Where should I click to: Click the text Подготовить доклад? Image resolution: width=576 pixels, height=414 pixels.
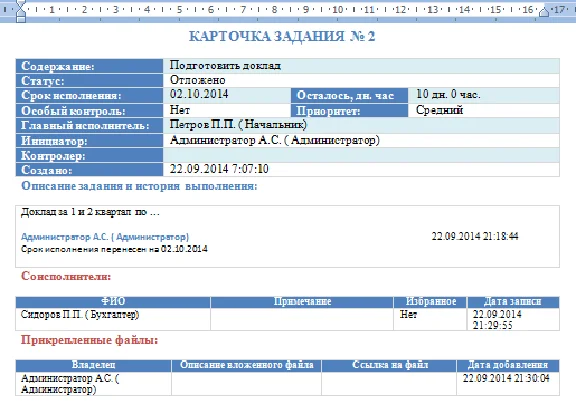pyautogui.click(x=225, y=66)
